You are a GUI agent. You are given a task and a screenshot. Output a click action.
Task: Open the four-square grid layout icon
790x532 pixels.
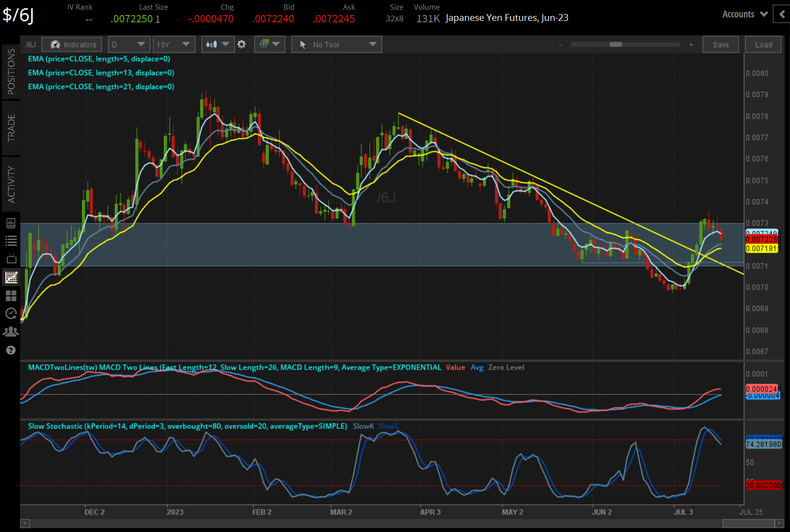11,296
